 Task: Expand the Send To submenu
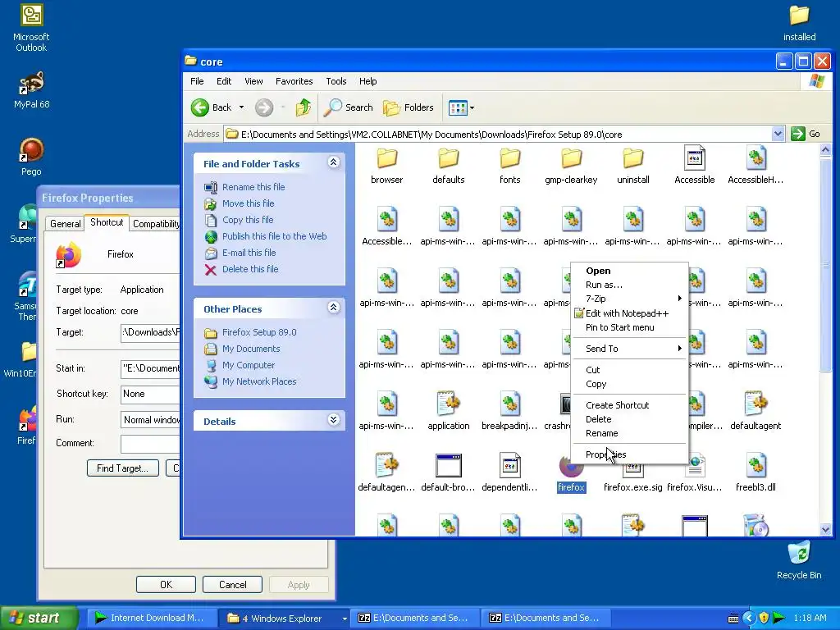(x=629, y=348)
